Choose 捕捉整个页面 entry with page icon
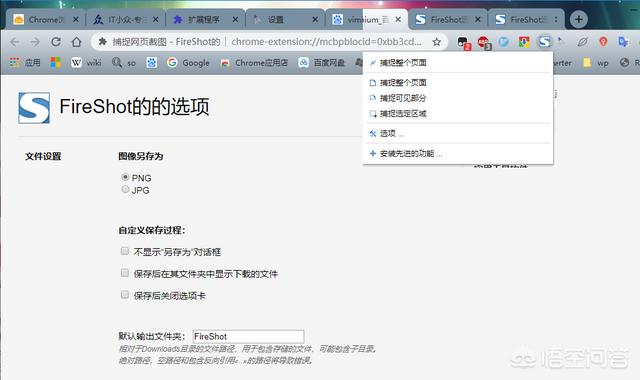 point(458,82)
